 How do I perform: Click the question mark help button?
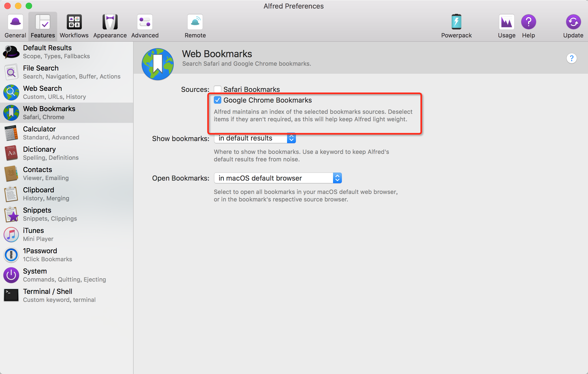coord(571,58)
